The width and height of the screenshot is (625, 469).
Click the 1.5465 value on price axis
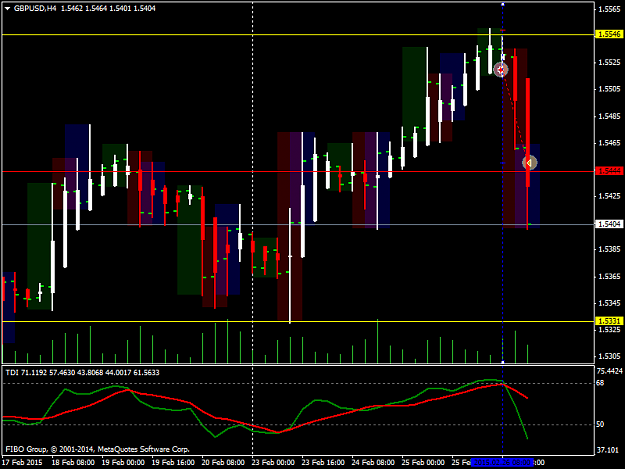pyautogui.click(x=610, y=143)
